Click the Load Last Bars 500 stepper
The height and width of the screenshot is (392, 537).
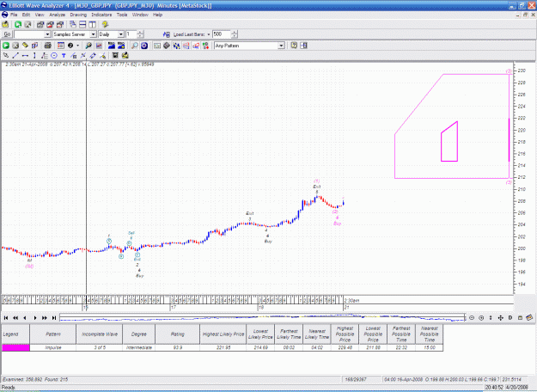[235, 34]
